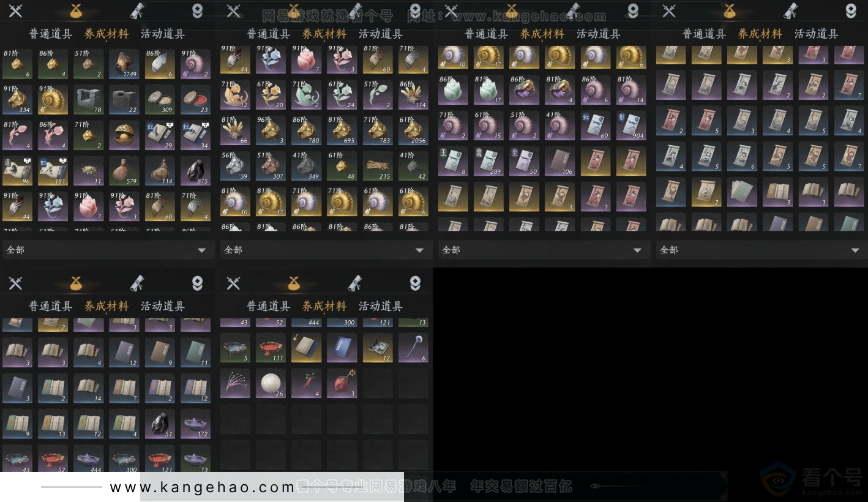Select the blue dandelion stalk with count 6

click(x=413, y=348)
